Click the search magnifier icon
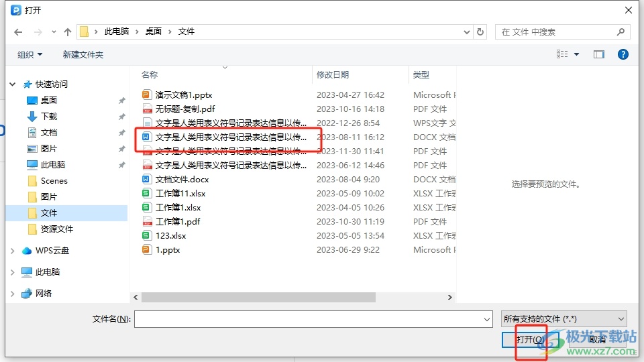644x362 pixels. pos(621,32)
